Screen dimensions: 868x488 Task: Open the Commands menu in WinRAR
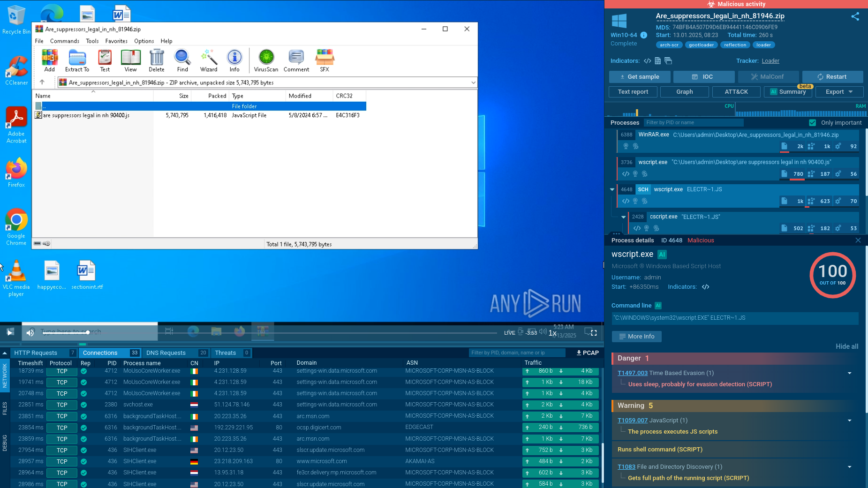64,41
